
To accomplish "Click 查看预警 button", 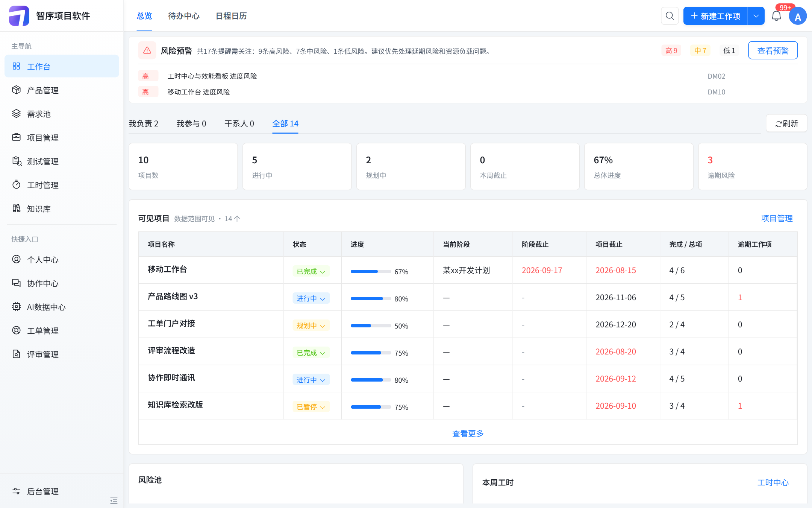I will click(773, 50).
